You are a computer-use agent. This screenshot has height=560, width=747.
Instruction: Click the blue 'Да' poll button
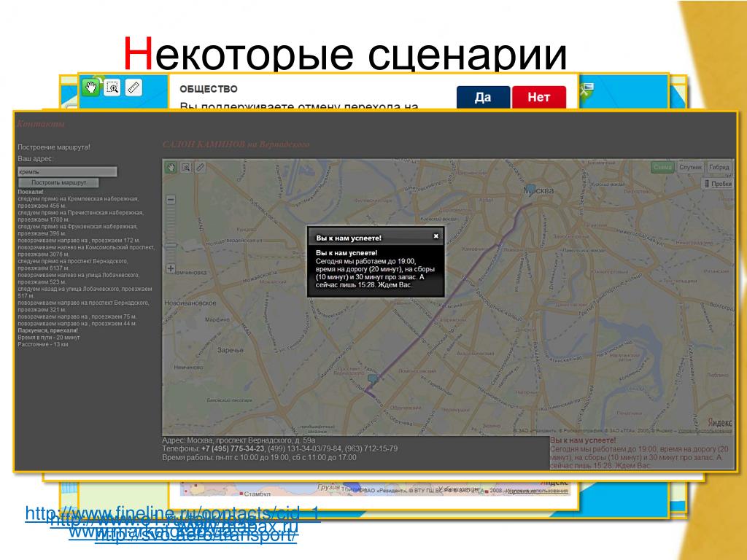[483, 97]
